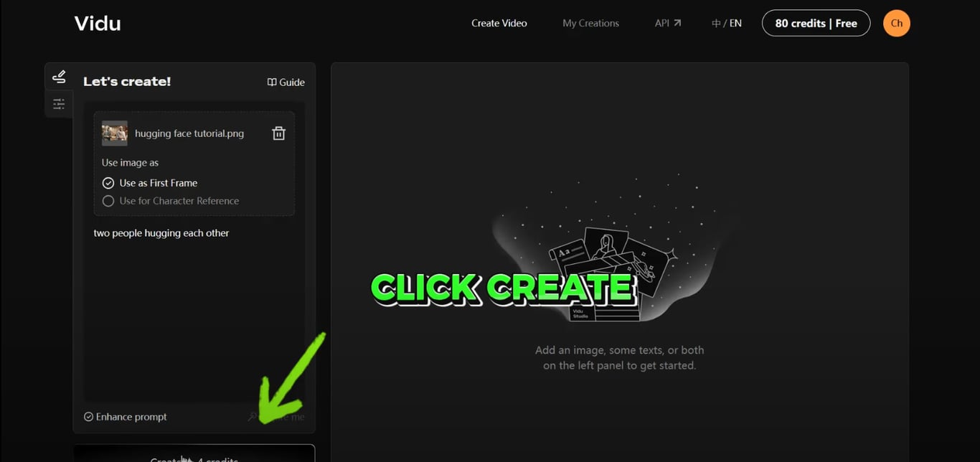
Task: Select the create brush sidebar icon
Action: (x=59, y=77)
